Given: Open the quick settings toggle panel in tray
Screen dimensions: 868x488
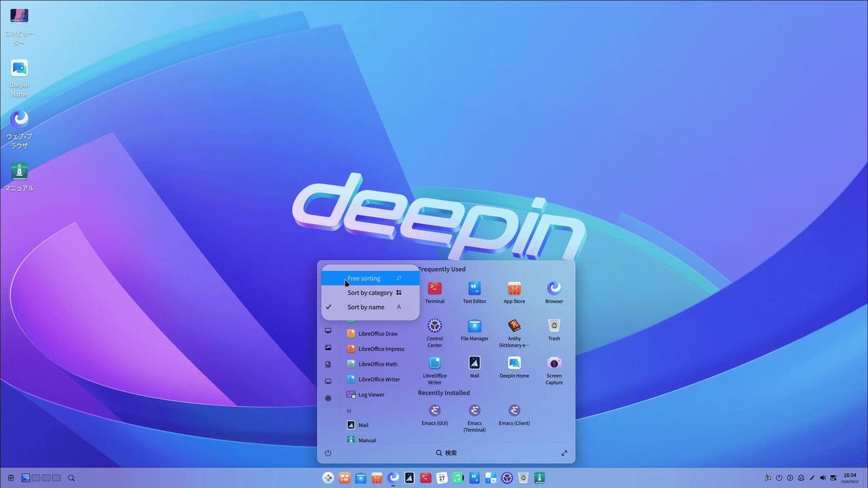Looking at the screenshot, I should click(x=834, y=478).
